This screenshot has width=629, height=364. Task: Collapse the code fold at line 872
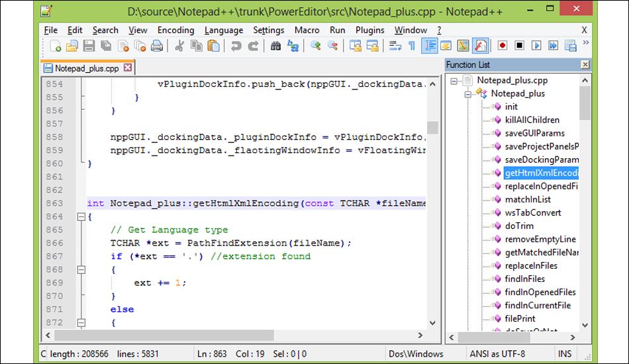(81, 323)
